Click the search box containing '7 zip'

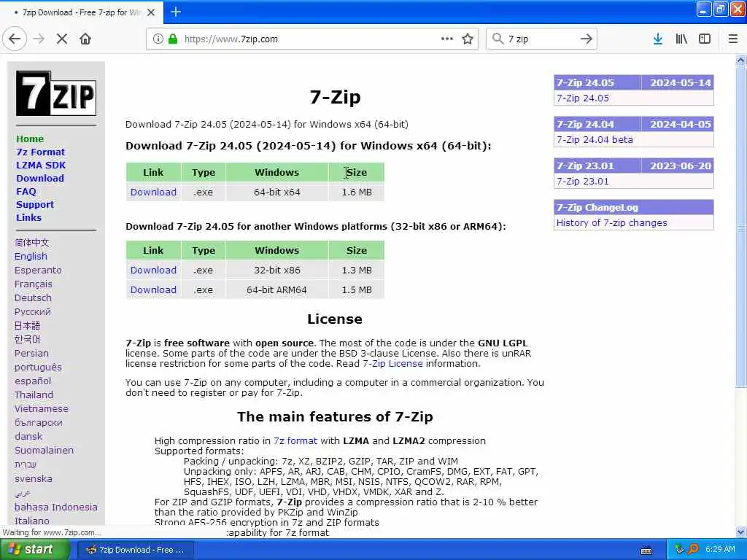click(542, 39)
